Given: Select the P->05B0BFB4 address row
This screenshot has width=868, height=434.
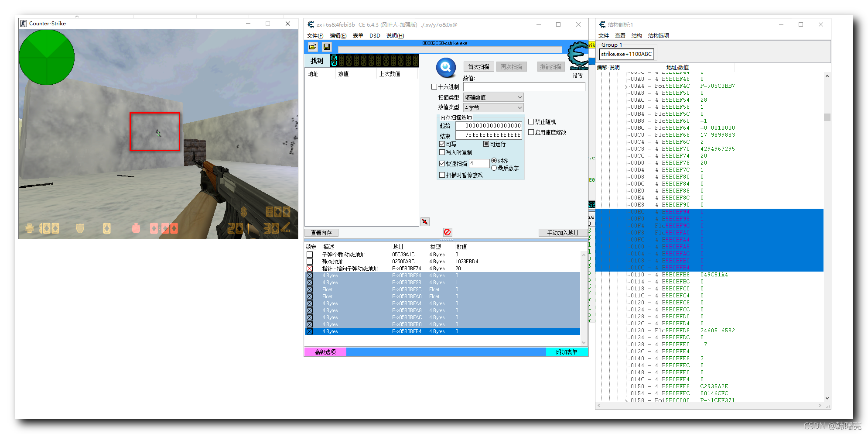Looking at the screenshot, I should coord(442,331).
